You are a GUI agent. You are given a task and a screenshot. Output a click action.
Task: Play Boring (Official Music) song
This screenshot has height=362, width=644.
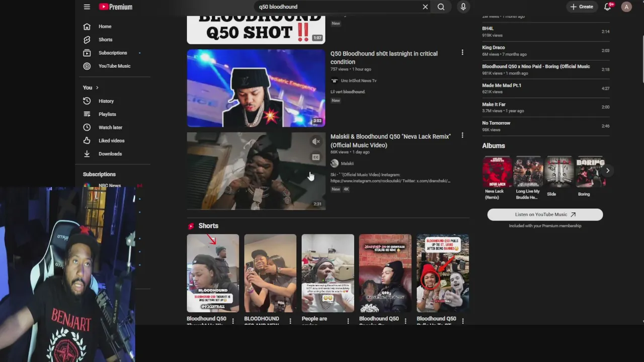(x=545, y=69)
